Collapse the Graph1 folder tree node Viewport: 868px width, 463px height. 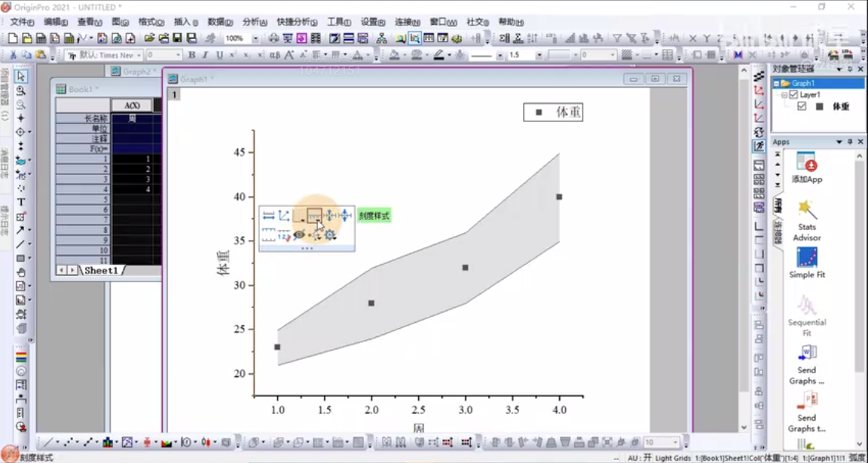point(777,84)
